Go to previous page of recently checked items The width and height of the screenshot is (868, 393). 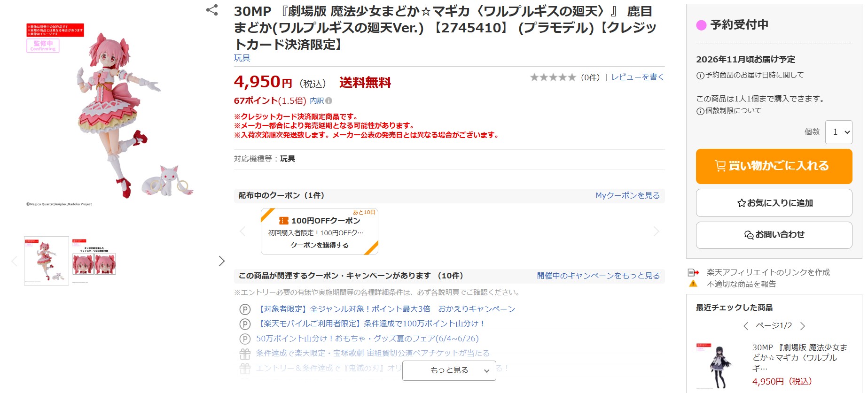[x=746, y=326]
